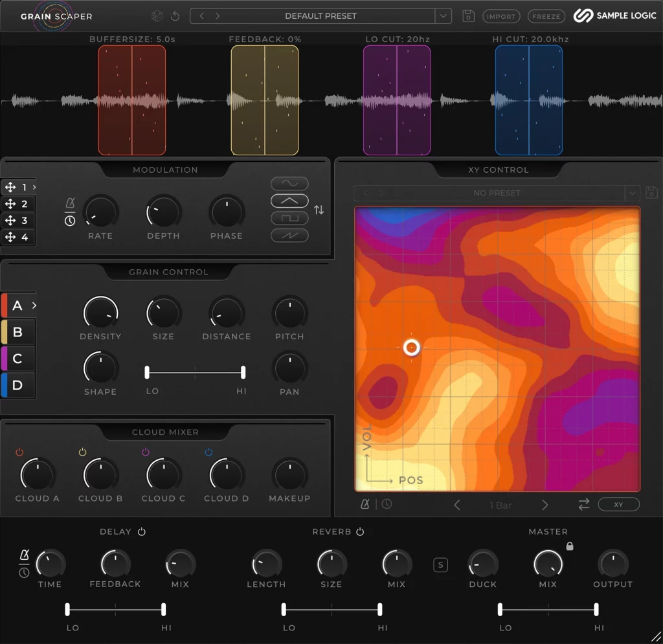The image size is (663, 644).
Task: Select modulation slot 3 tab
Action: click(17, 221)
